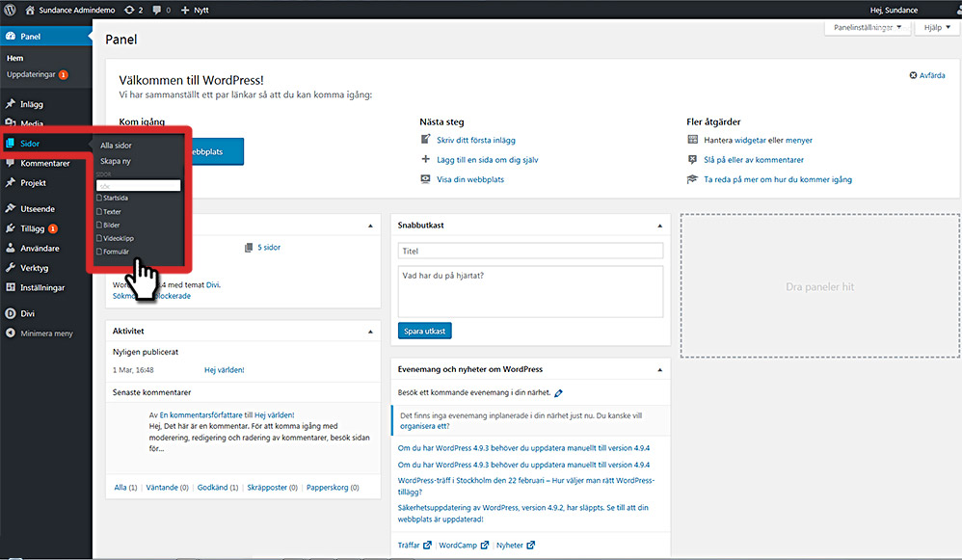This screenshot has width=962, height=560.
Task: Open the Hej, Sundance account menu
Action: click(x=894, y=10)
